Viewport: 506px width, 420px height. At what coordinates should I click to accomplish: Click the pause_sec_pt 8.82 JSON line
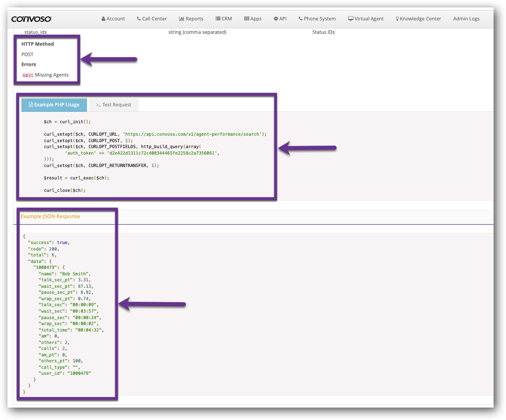[66, 293]
